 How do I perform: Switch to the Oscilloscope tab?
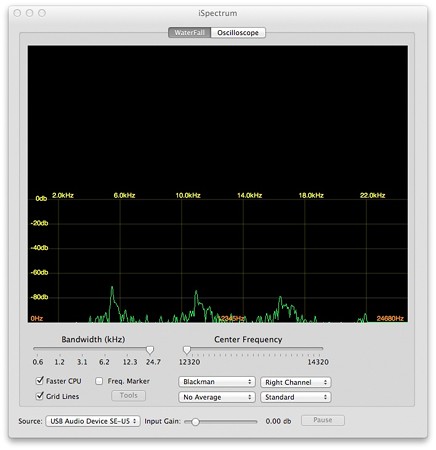point(238,33)
